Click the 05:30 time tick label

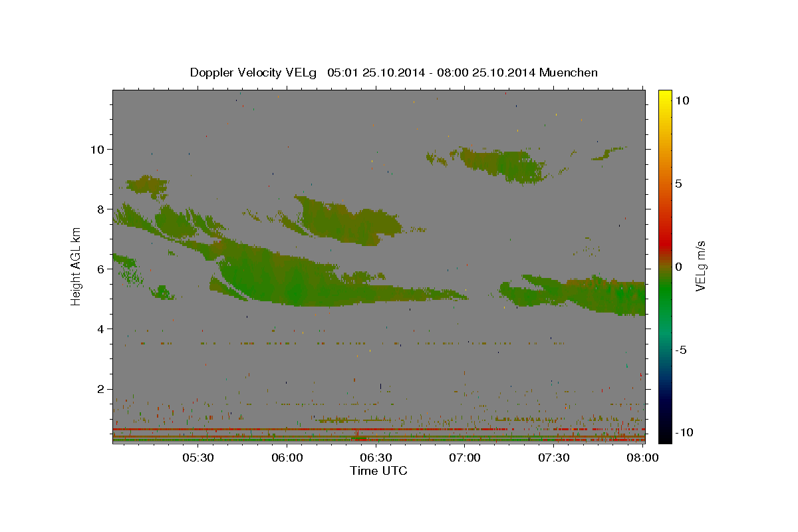(198, 458)
